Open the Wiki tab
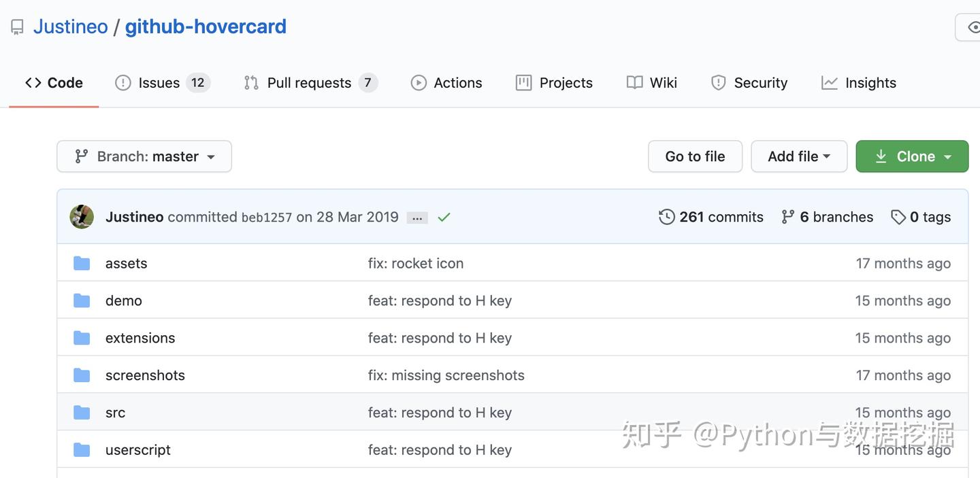 (x=662, y=82)
